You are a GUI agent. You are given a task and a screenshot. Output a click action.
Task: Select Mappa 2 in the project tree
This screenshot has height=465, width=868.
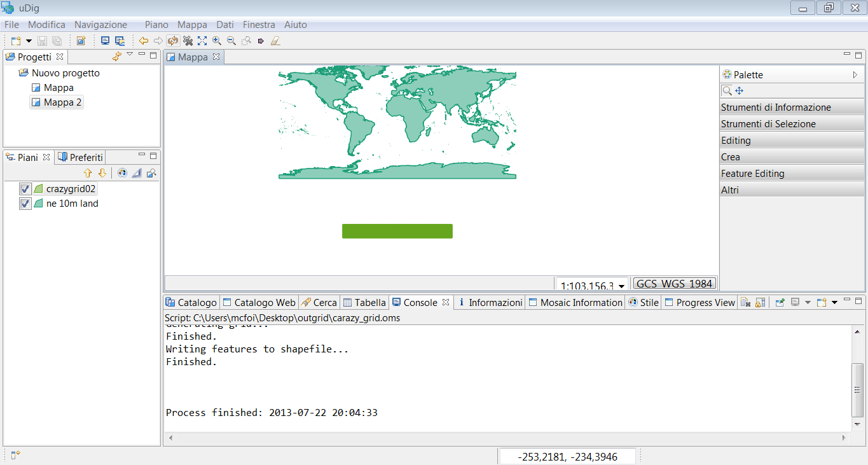[62, 102]
